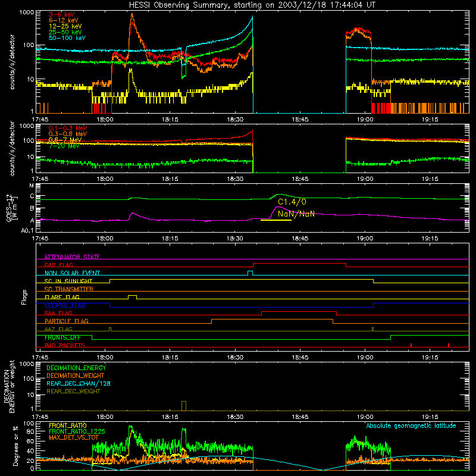Click the first red BAD_PACKETS tick mark
This screenshot has height=476, width=476.
click(x=411, y=345)
